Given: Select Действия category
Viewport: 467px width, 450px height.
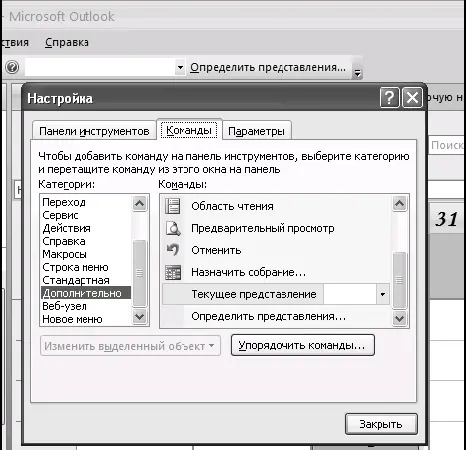Looking at the screenshot, I should point(86,228).
